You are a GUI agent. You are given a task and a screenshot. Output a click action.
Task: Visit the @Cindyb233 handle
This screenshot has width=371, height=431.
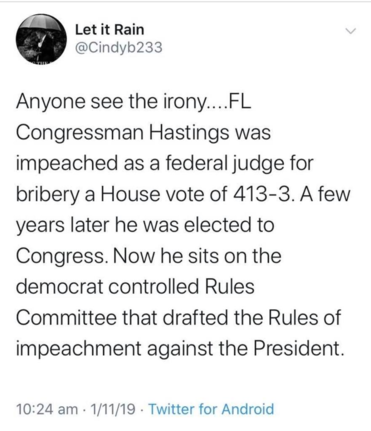pyautogui.click(x=119, y=48)
